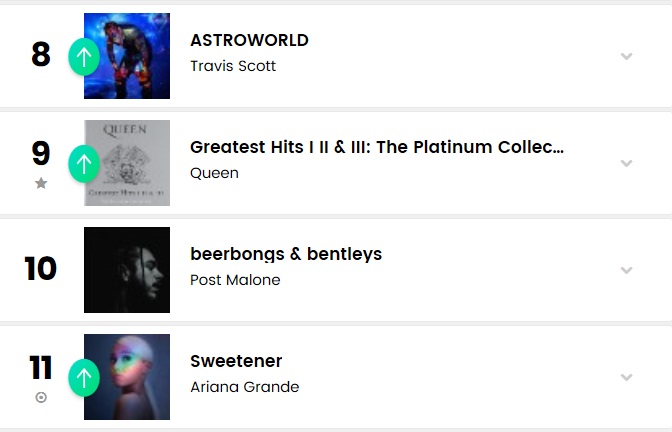This screenshot has width=672, height=432.
Task: Click the green up arrow beside Queen album
Action: (84, 163)
